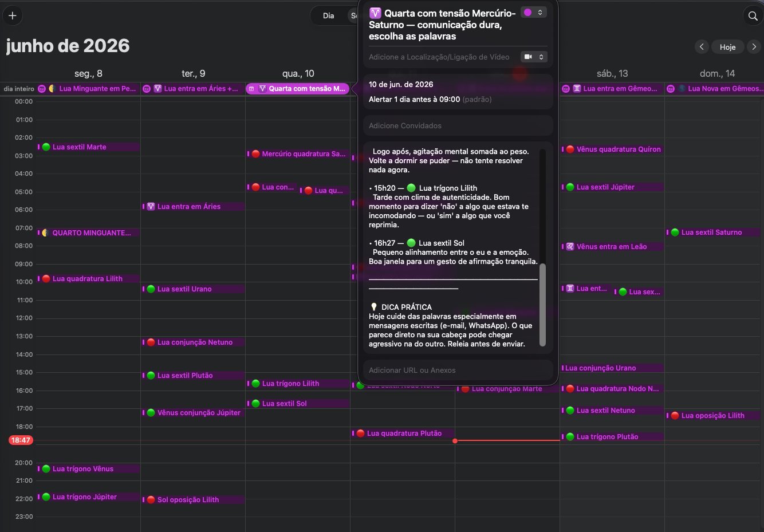Open Lua conjunção Netuno event

[x=194, y=342]
